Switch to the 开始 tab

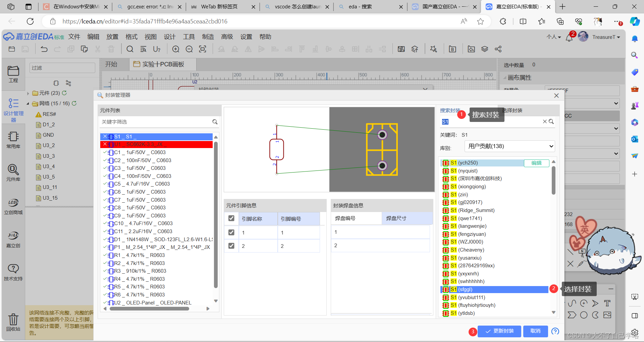pyautogui.click(x=111, y=64)
